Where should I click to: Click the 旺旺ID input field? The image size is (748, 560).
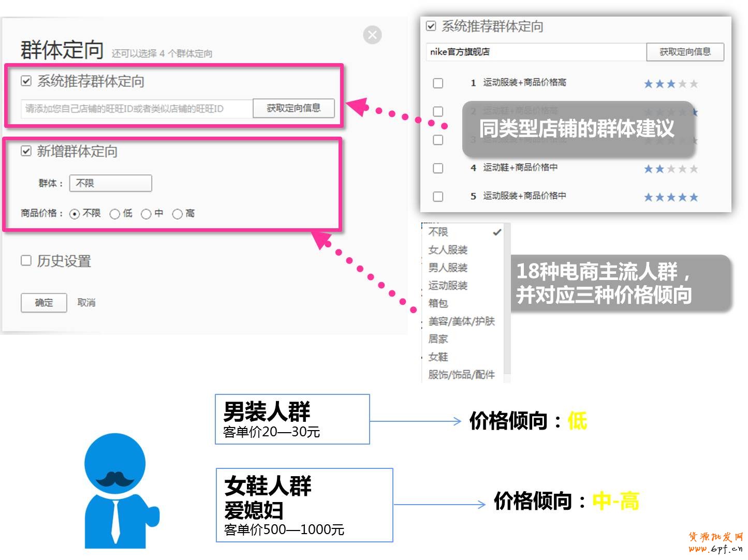136,109
